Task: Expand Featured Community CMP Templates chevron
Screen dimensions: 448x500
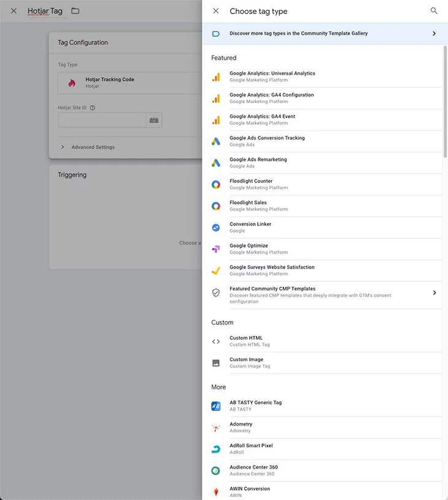Action: point(434,292)
